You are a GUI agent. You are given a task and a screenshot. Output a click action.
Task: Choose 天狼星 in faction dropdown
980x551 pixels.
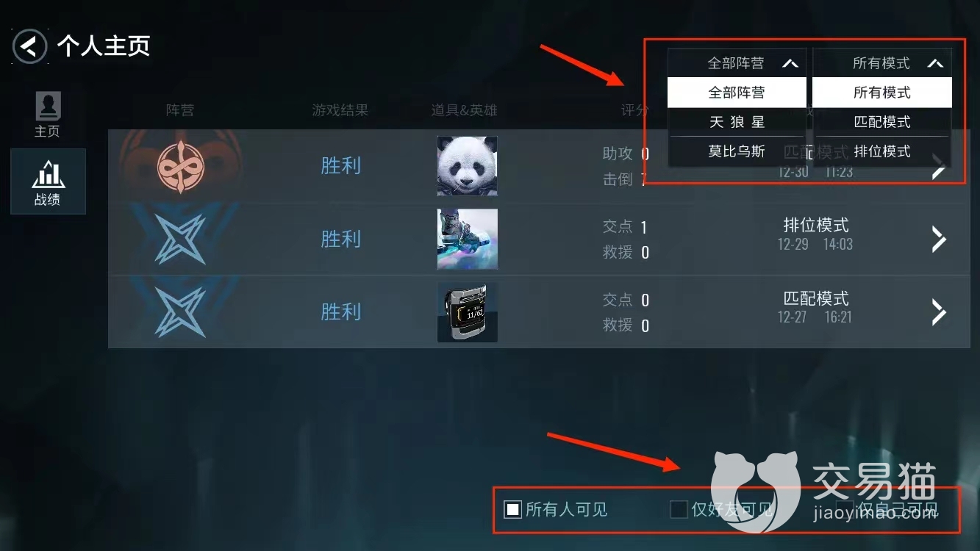737,122
